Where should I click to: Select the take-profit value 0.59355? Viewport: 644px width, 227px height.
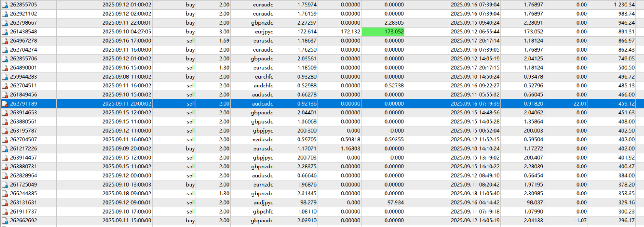click(394, 140)
